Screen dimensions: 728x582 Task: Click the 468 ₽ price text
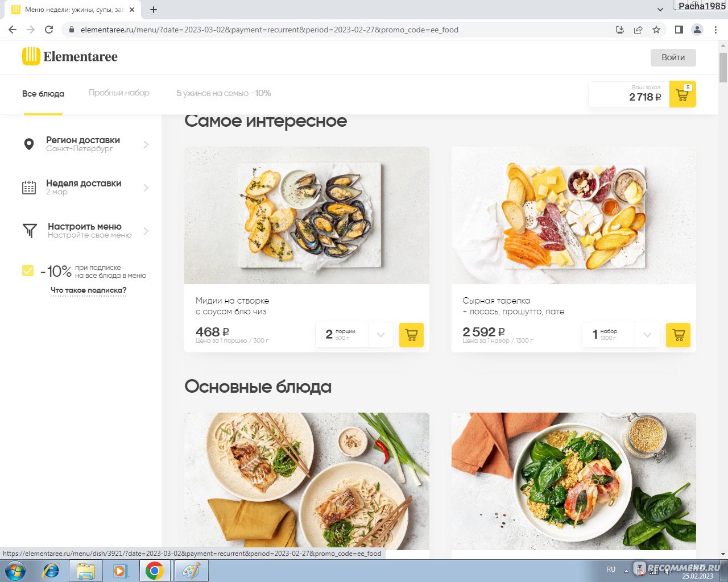pos(212,332)
